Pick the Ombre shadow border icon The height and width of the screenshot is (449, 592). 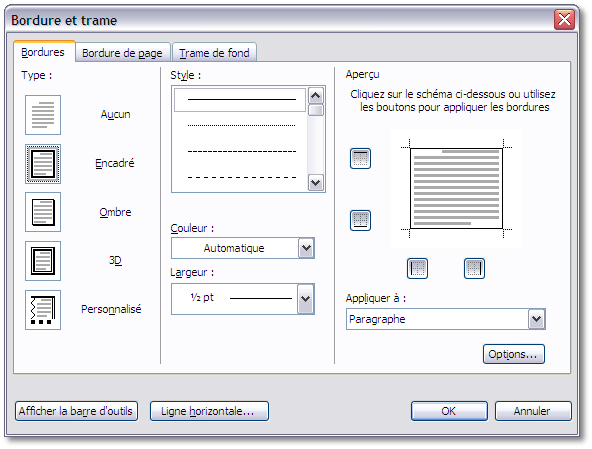[43, 212]
